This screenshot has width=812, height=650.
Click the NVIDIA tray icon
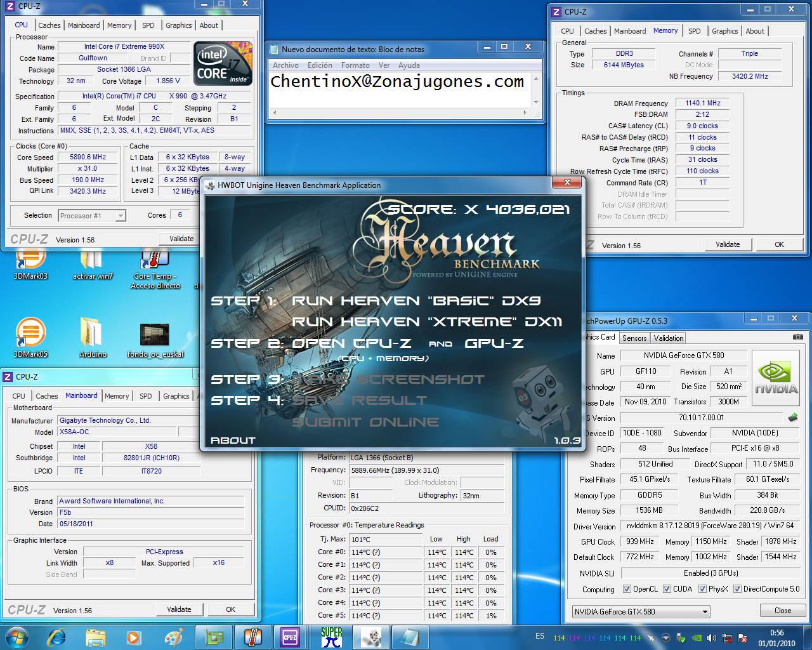click(x=697, y=638)
